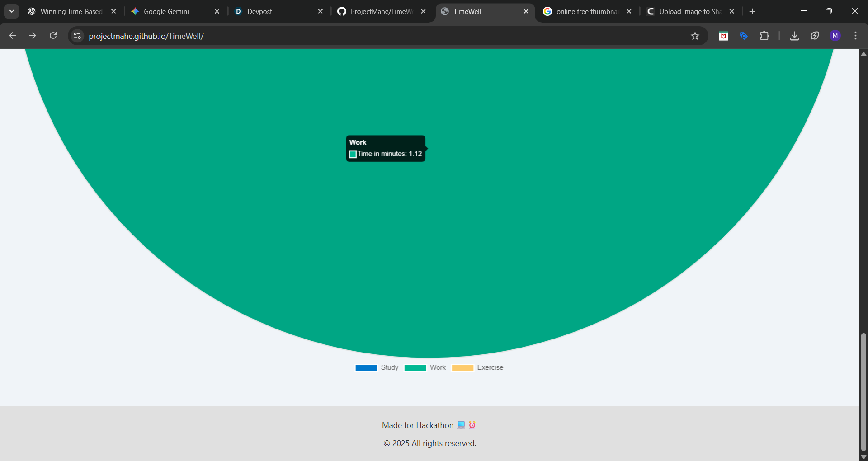Bookmark this page with the star icon
This screenshot has height=461, width=868.
coord(695,36)
